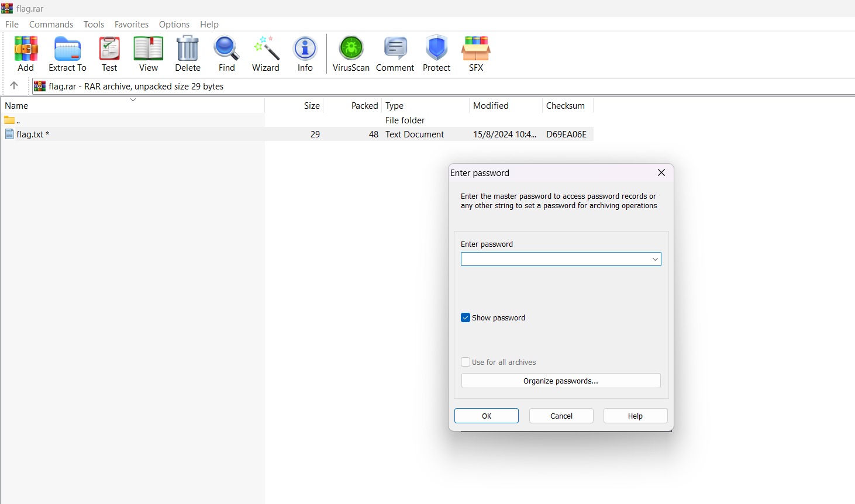Click inside the Enter password field
Screen dimensions: 855x504
click(554, 259)
